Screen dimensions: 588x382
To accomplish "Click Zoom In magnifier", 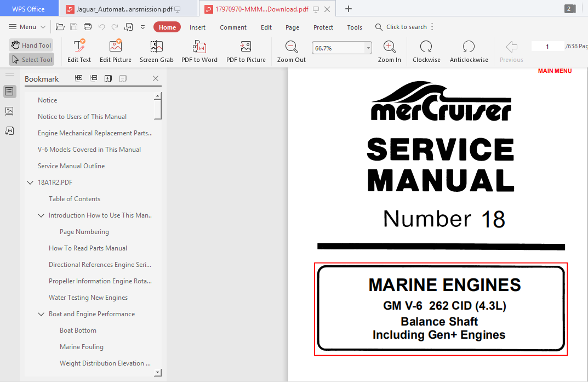I will coord(389,51).
